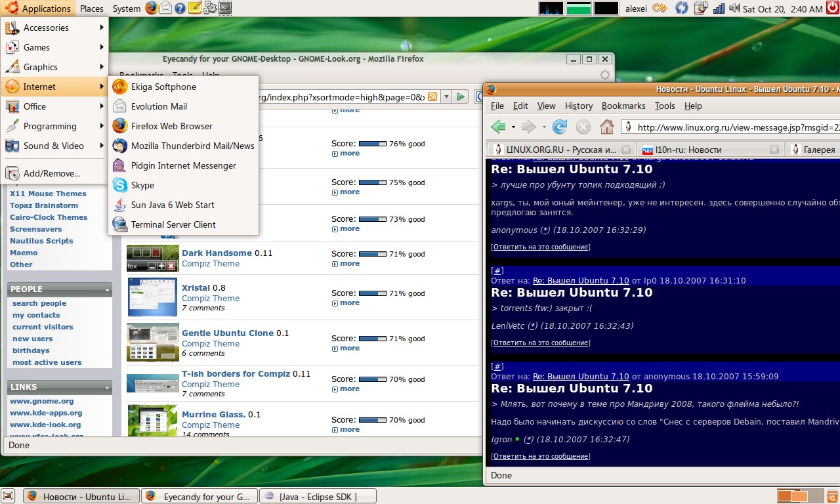Expand the Accessories submenu
The width and height of the screenshot is (840, 504).
tap(54, 28)
